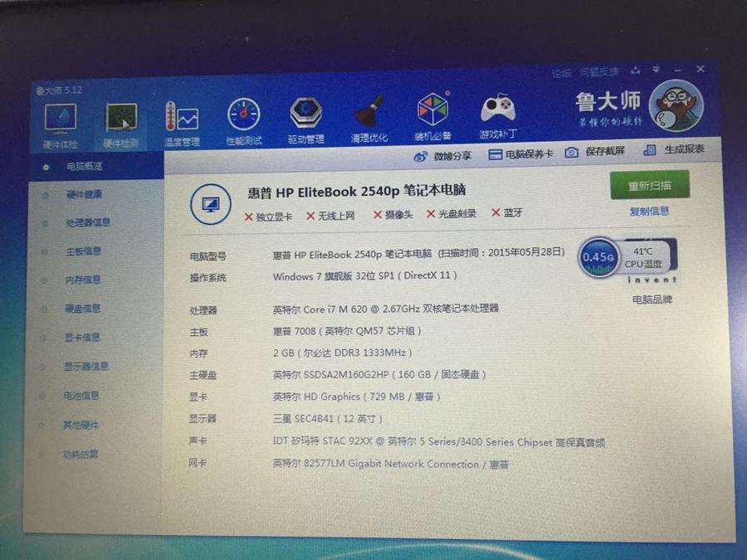The image size is (747, 560).
Task: Open the 问题反馈 feedback link
Action: (599, 72)
